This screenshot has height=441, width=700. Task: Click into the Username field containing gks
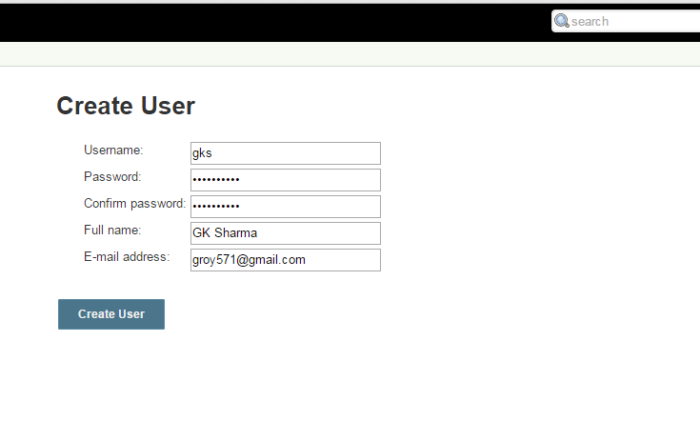coord(285,153)
